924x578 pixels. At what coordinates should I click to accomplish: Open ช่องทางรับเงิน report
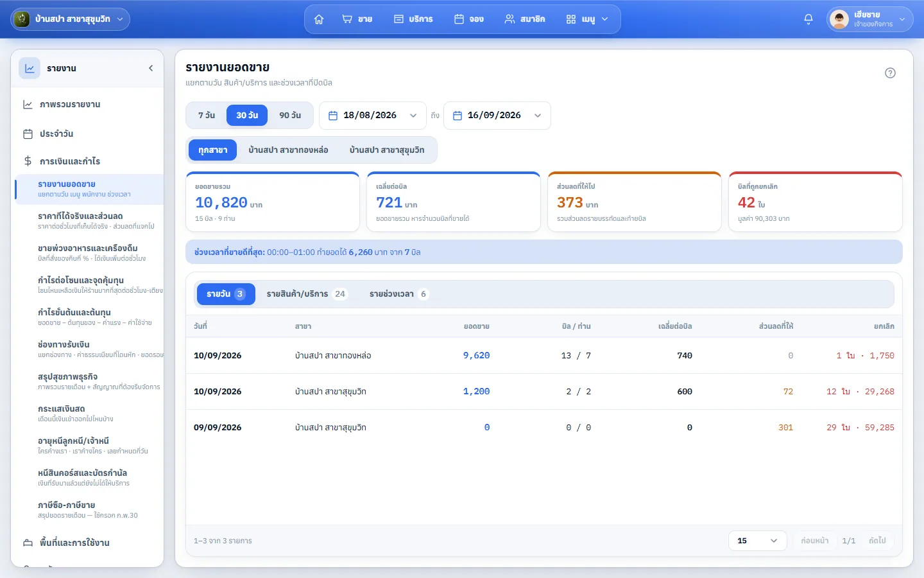[x=89, y=349]
